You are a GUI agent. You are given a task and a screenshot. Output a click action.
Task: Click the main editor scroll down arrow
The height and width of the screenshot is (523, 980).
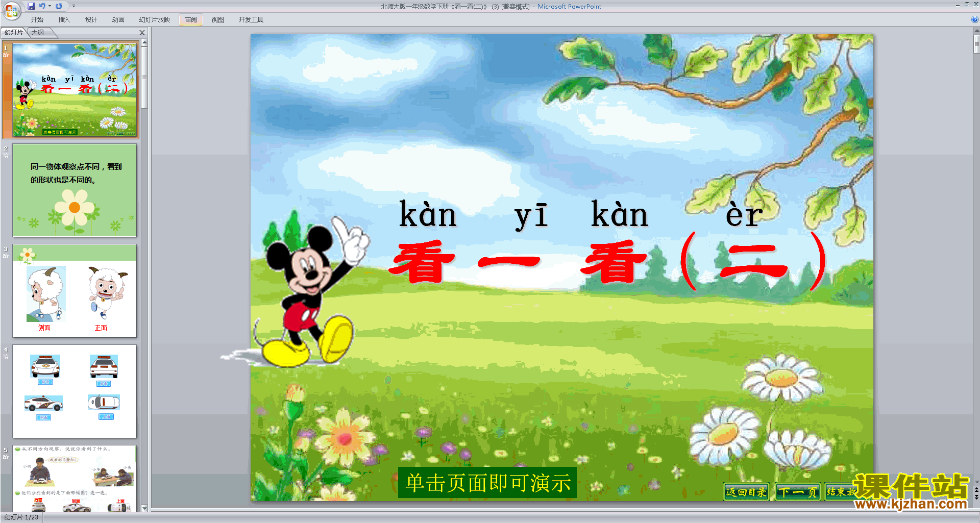tap(976, 482)
